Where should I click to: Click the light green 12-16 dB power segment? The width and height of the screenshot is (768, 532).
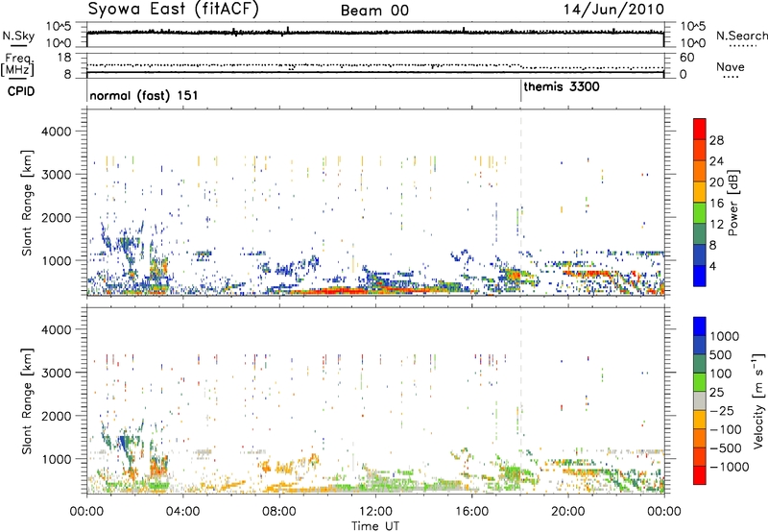(x=700, y=213)
